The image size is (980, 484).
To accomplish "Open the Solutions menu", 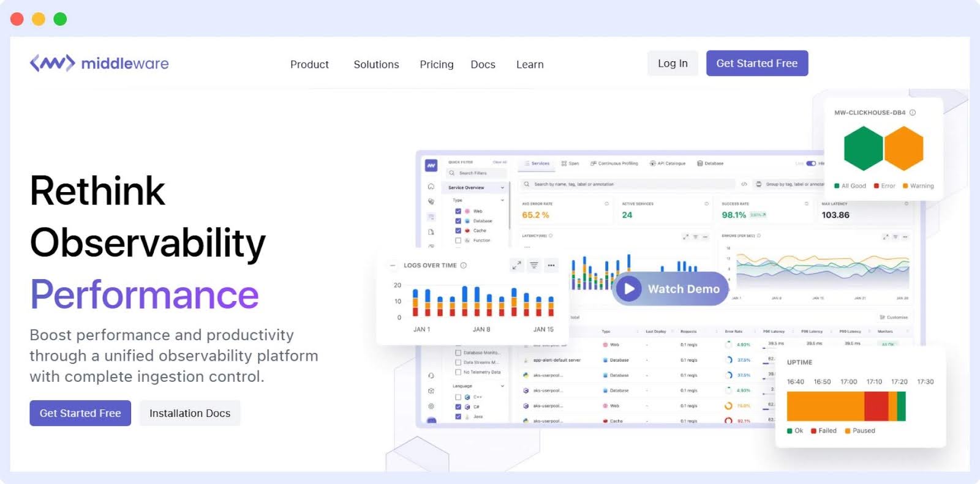I will pos(376,64).
